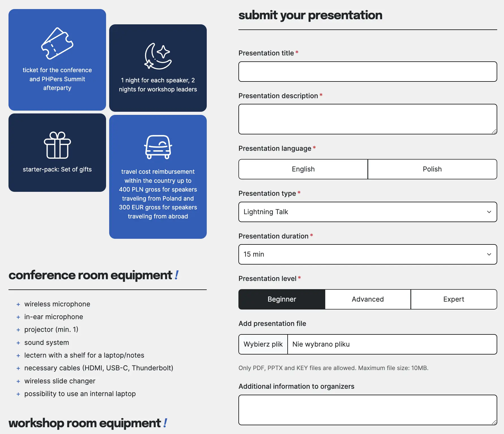This screenshot has height=434, width=504.
Task: Grab the description textarea resize handle
Action: click(x=494, y=131)
